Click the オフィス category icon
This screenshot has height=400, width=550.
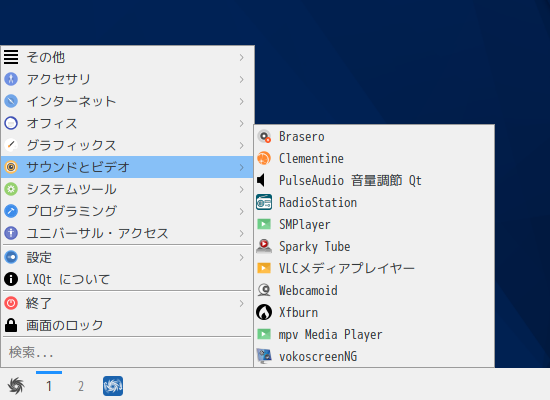coord(11,123)
